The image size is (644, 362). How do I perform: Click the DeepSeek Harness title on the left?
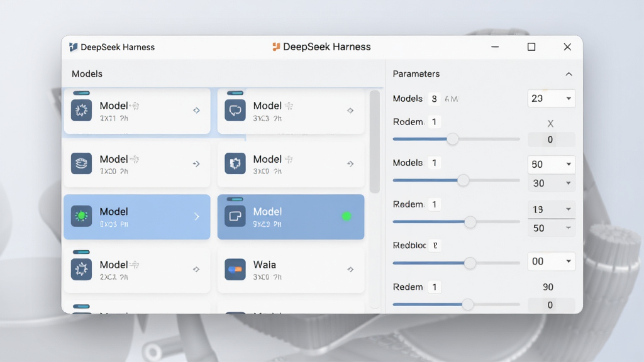(118, 47)
